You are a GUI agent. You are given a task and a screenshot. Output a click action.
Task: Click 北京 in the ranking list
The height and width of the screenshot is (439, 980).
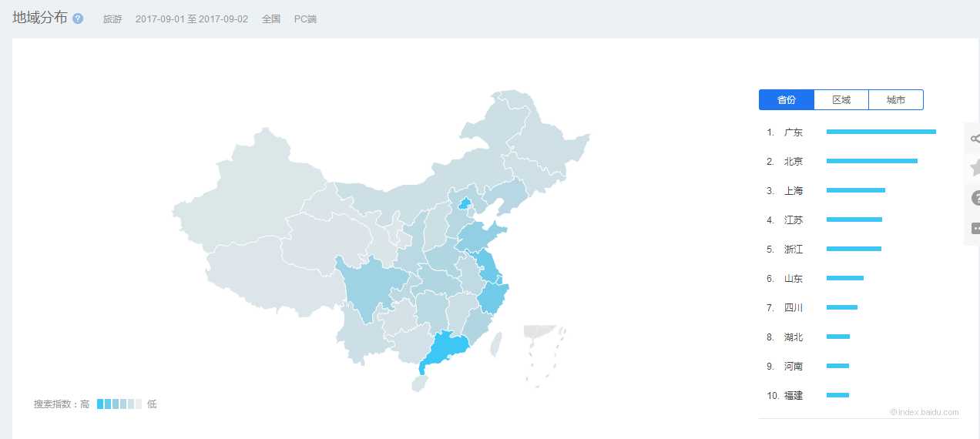794,162
